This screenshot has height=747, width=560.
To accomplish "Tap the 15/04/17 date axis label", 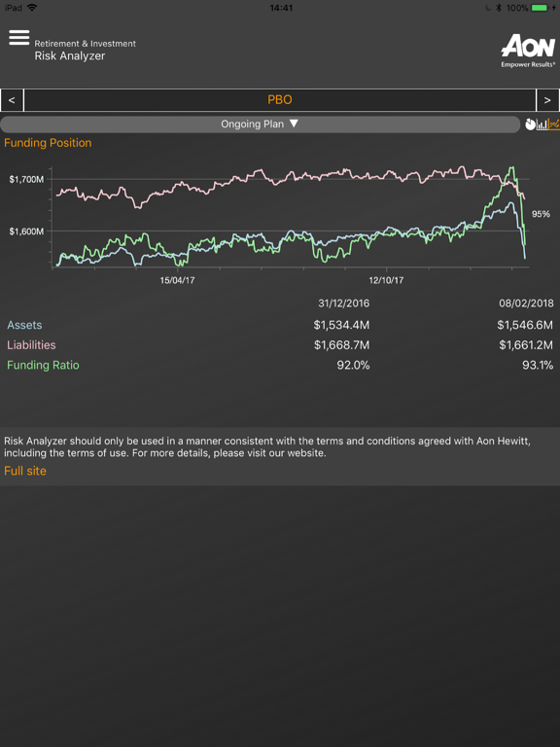I will coord(177,280).
